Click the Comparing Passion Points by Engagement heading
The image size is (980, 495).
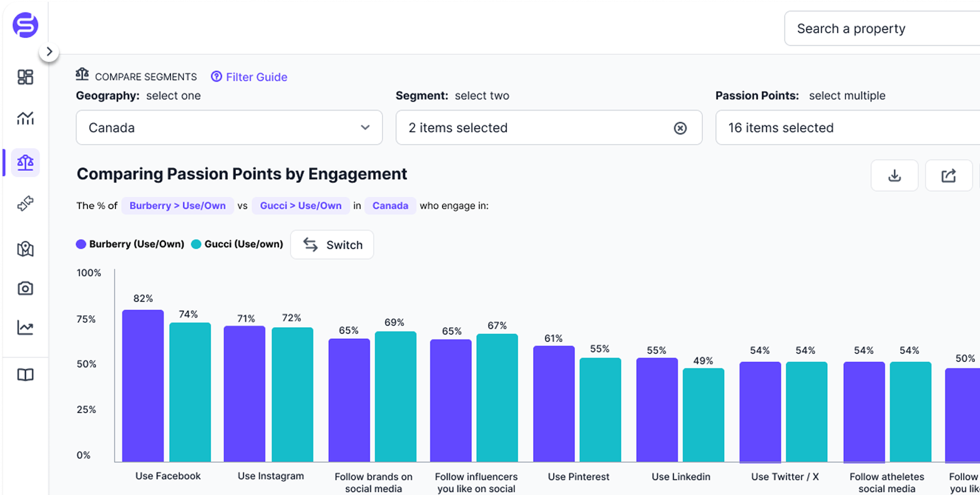click(242, 174)
